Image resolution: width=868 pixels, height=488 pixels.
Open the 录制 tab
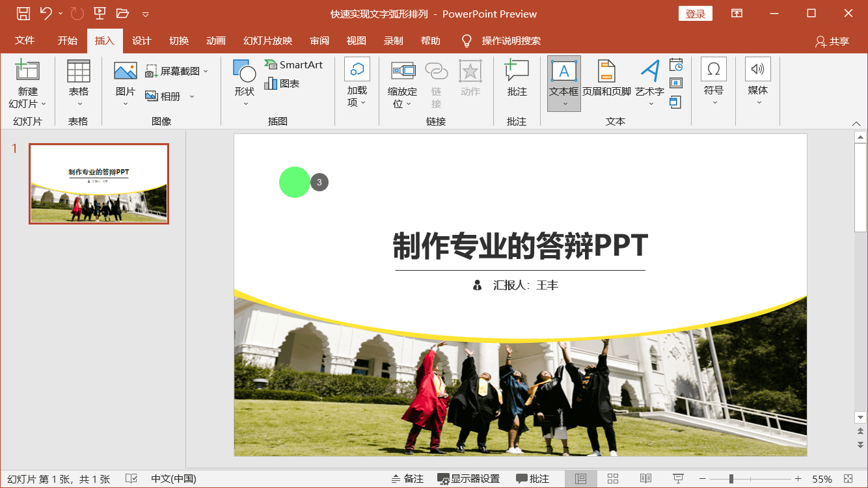(394, 40)
